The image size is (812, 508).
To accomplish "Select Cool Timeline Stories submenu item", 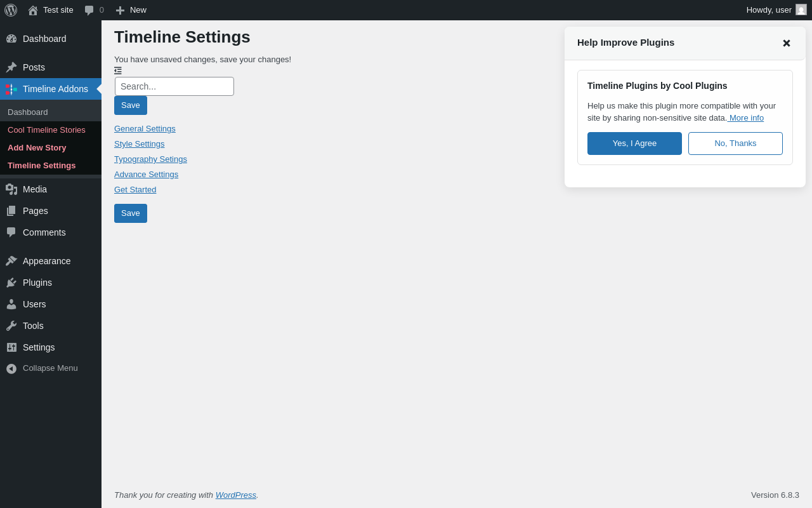I will pos(46,130).
